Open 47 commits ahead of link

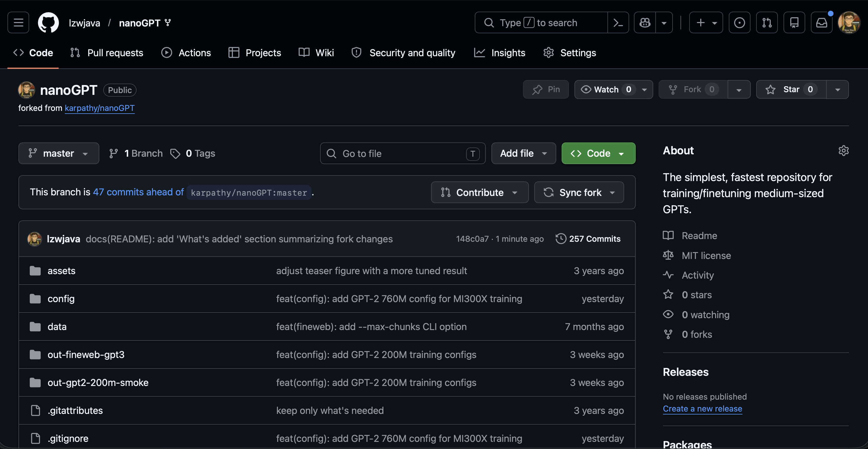pyautogui.click(x=138, y=192)
